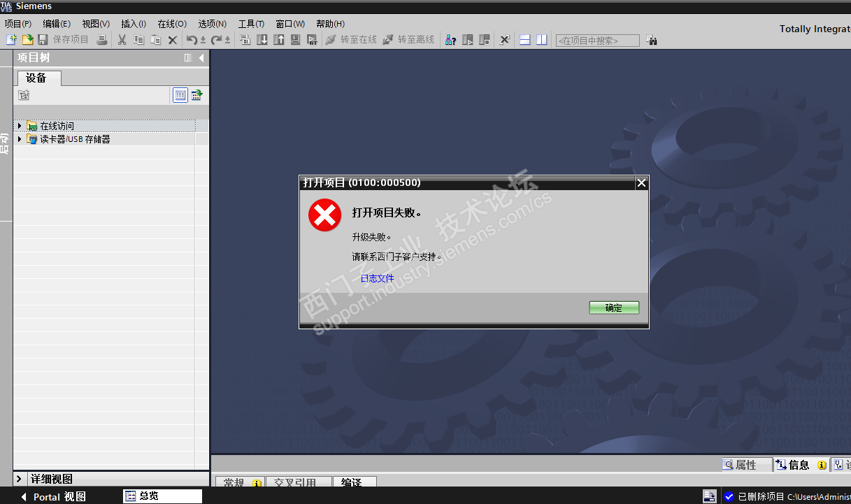Open the 窗口(W) menu
The height and width of the screenshot is (504, 851).
click(x=290, y=24)
